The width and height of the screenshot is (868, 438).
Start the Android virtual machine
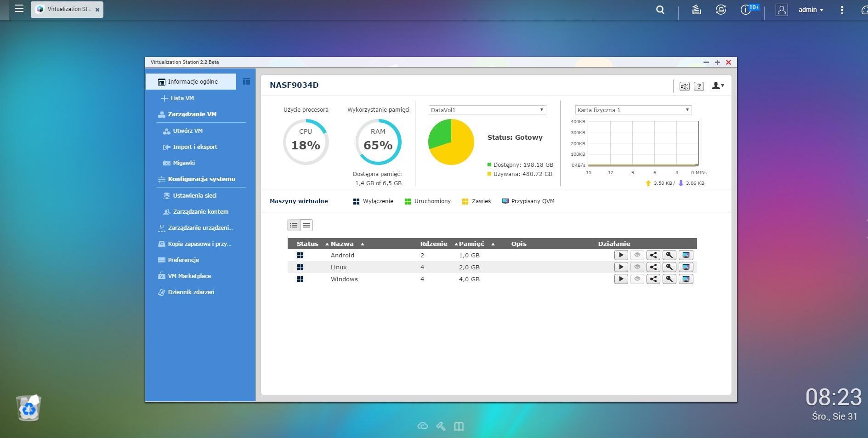(x=621, y=255)
